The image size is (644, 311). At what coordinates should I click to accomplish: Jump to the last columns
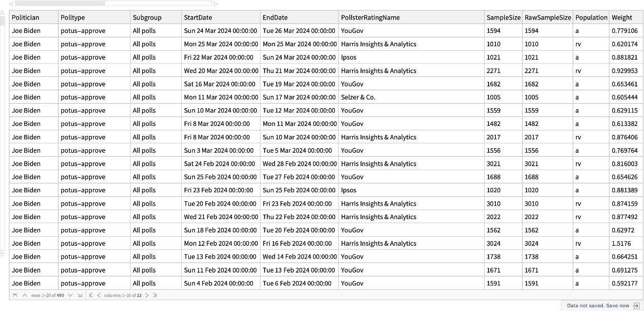click(x=155, y=295)
